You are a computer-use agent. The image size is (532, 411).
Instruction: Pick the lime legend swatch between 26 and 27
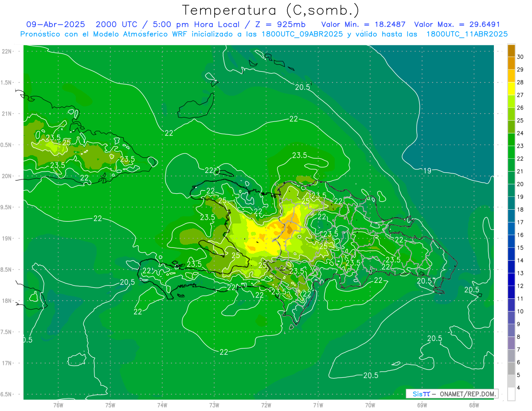(x=511, y=101)
